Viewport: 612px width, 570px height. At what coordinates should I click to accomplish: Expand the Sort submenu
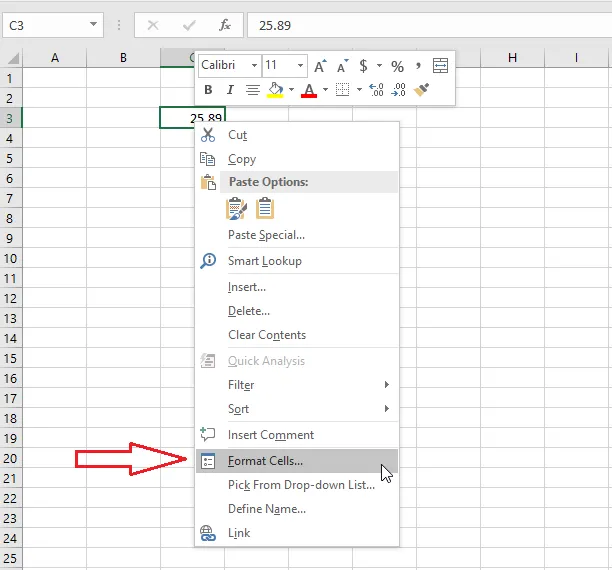pyautogui.click(x=387, y=408)
